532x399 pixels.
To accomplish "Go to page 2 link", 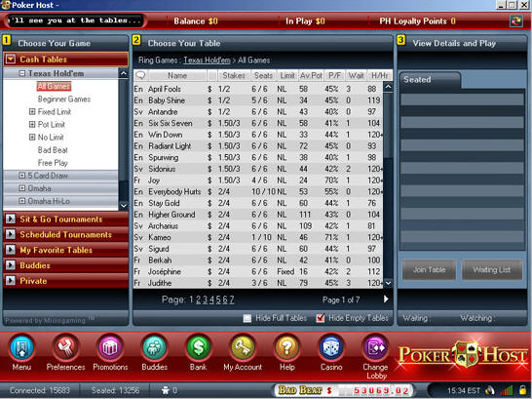I will [x=198, y=299].
